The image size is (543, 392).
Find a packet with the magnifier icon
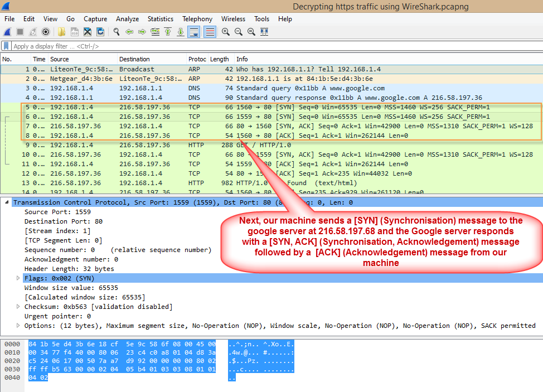coord(117,32)
